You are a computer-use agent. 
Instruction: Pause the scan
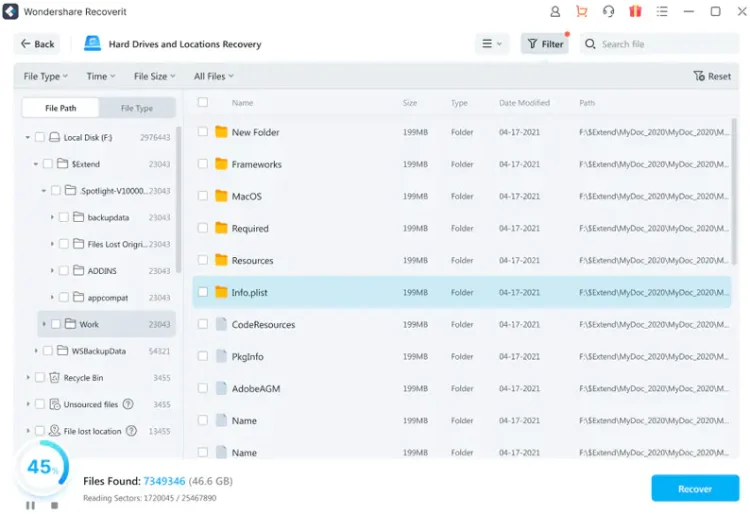coord(30,505)
